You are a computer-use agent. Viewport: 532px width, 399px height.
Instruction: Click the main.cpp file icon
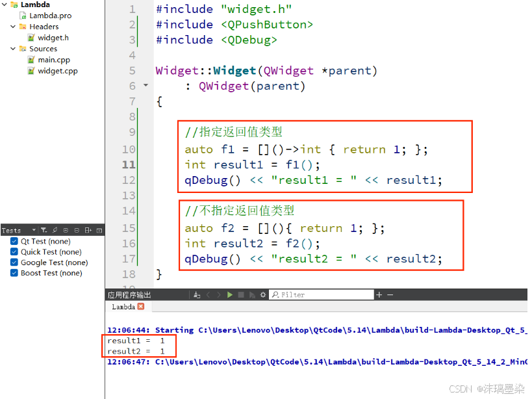pyautogui.click(x=31, y=60)
